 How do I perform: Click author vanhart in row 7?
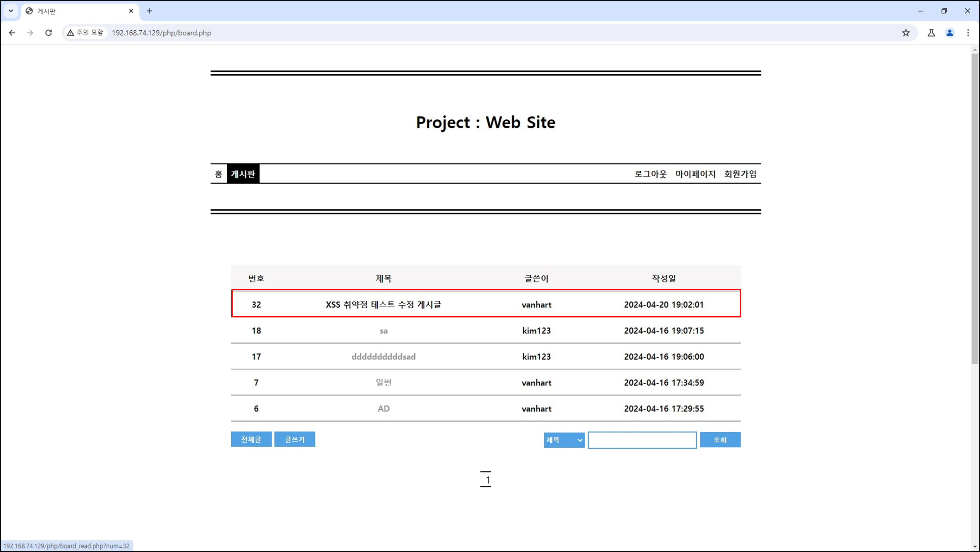tap(536, 383)
